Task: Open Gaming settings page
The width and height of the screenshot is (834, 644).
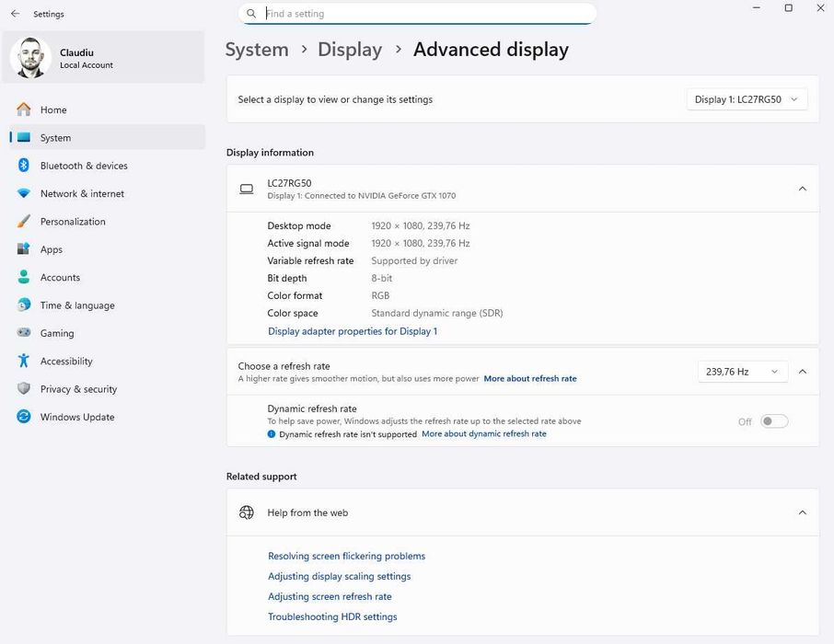Action: coord(107,333)
